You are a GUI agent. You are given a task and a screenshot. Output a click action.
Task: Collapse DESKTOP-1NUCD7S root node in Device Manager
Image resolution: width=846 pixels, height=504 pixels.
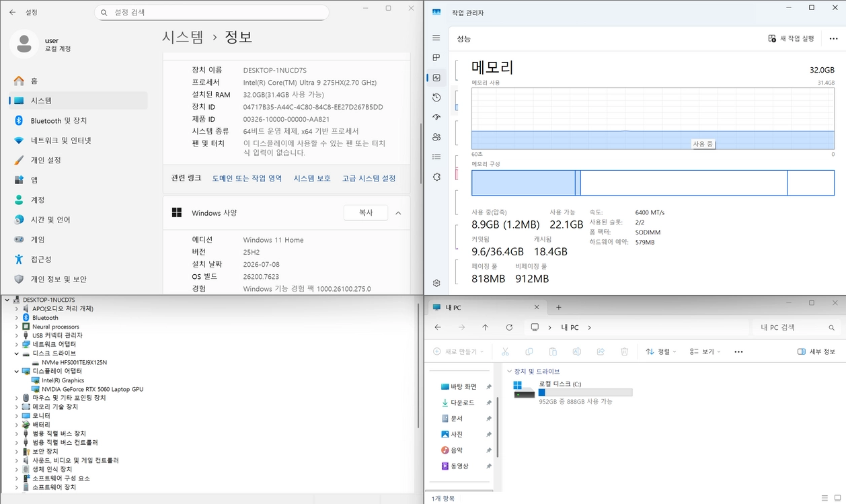tap(7, 300)
